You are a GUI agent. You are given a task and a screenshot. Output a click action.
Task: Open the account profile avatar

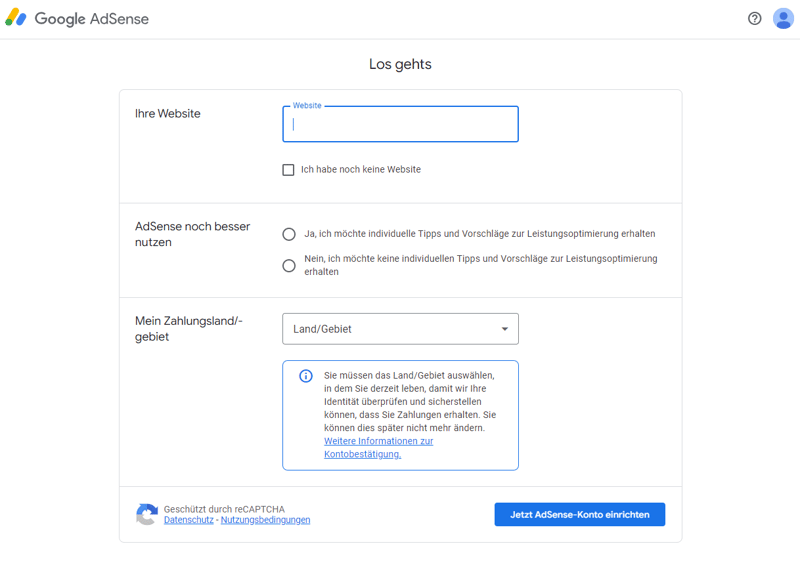point(783,18)
